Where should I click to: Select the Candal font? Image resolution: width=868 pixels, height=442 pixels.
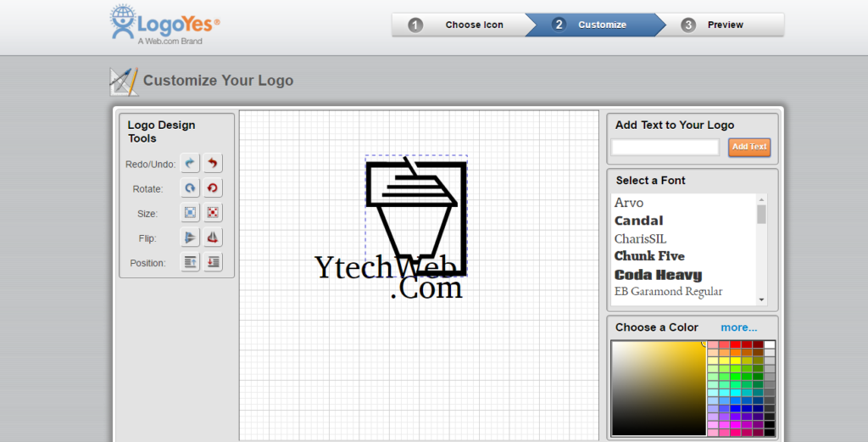pos(639,221)
